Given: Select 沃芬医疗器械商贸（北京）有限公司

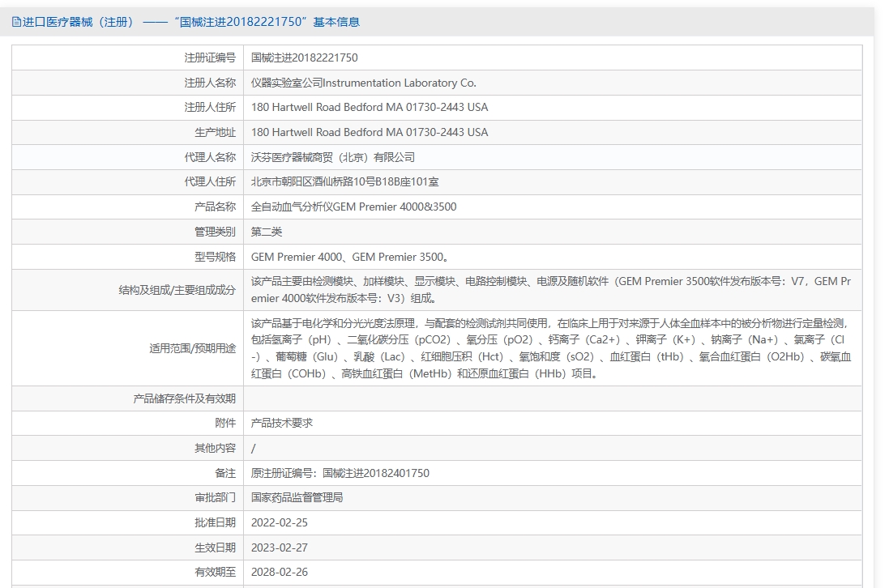Looking at the screenshot, I should (333, 157).
